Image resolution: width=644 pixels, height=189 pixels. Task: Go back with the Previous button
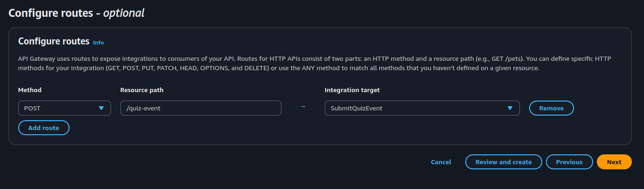point(569,162)
